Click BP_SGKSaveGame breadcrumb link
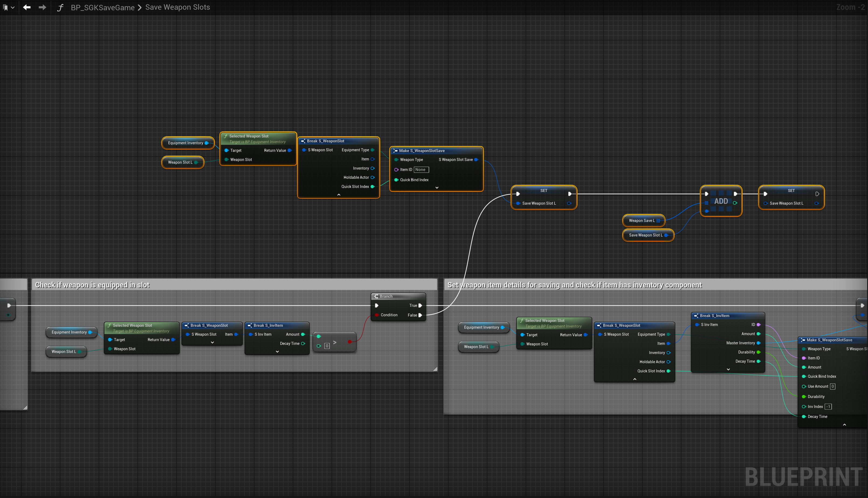The image size is (868, 498). tap(102, 8)
